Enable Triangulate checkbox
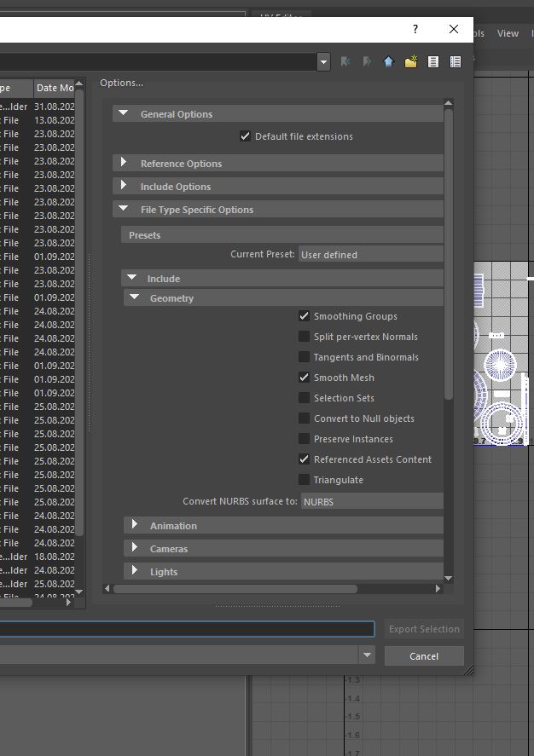The width and height of the screenshot is (534, 756). (304, 480)
